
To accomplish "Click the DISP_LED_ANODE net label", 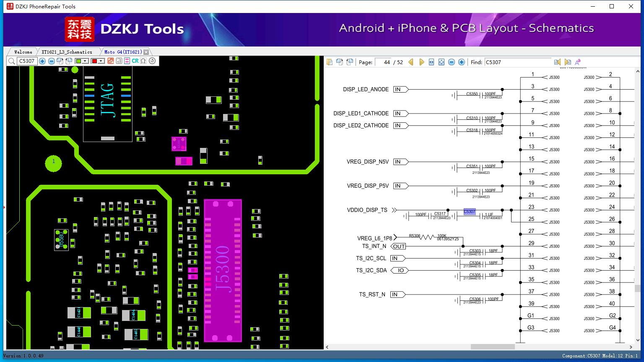I will (x=366, y=89).
